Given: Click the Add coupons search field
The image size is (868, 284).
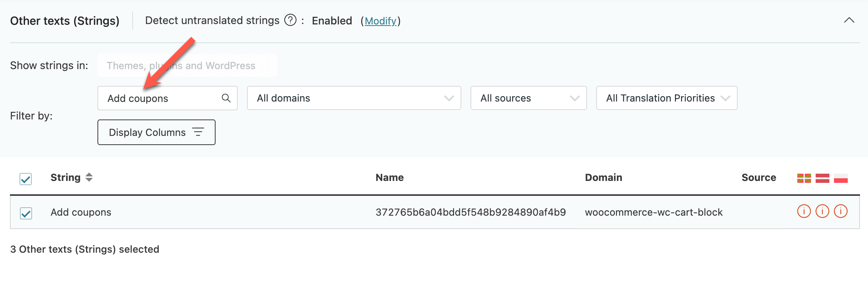Looking at the screenshot, I should [161, 98].
